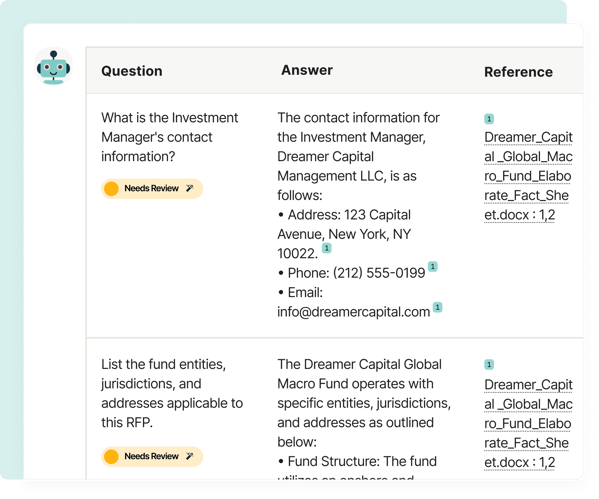Click the reference badge 1 in first row Reference column
The height and width of the screenshot is (499, 599).
click(x=489, y=119)
